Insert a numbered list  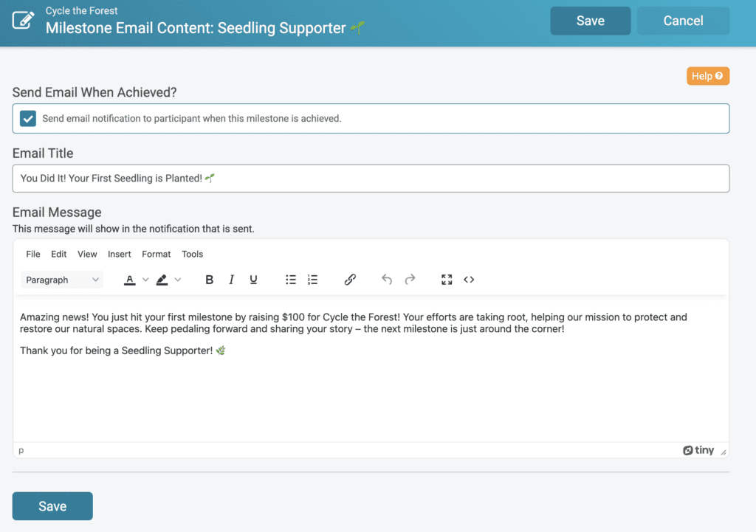tap(313, 280)
